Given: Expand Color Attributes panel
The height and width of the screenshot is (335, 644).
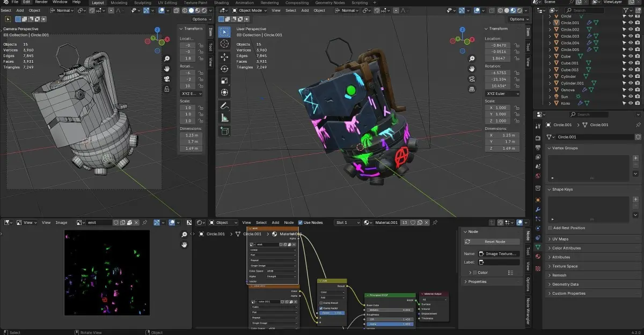Looking at the screenshot, I should coord(593,248).
